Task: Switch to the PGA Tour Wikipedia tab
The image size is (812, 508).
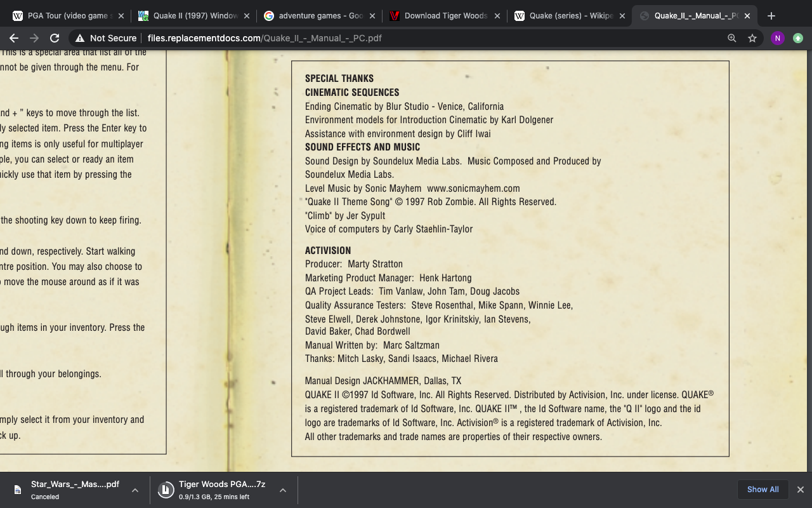Action: (x=63, y=16)
